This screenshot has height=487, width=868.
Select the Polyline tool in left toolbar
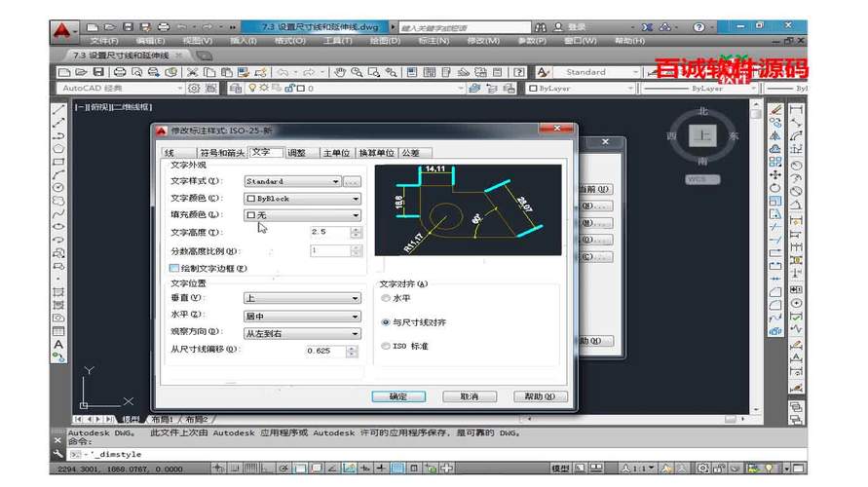tap(58, 135)
